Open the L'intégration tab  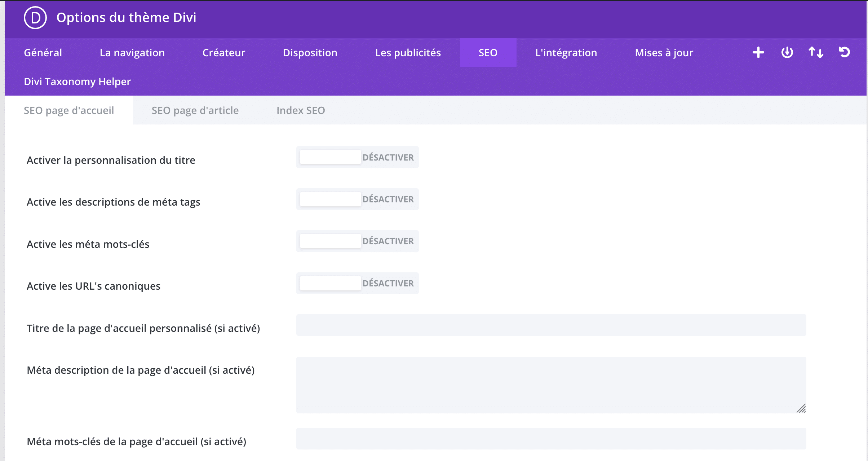click(x=566, y=53)
